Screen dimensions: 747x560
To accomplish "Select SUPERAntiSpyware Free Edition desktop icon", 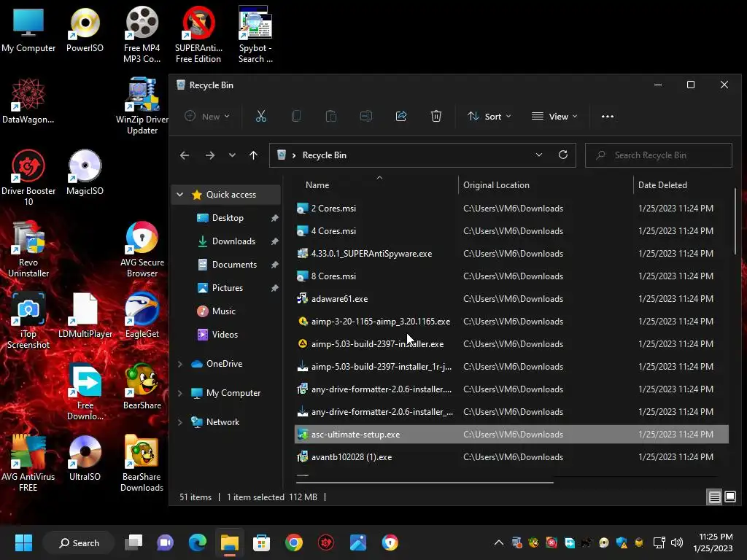I will pos(198,35).
